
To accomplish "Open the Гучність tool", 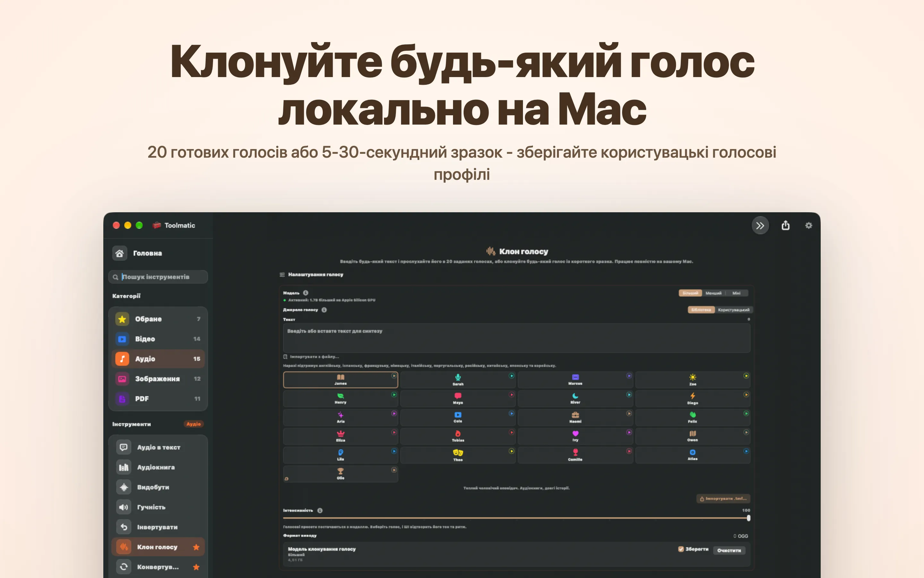I will click(x=158, y=507).
